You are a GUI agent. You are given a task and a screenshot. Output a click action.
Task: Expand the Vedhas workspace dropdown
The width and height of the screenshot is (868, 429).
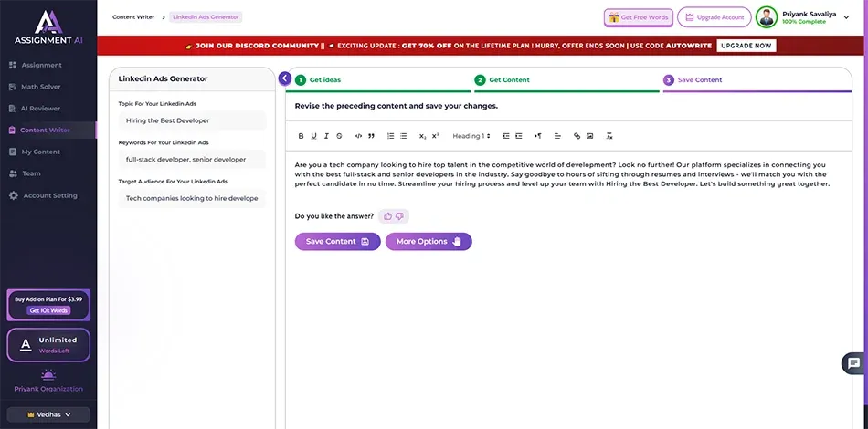click(48, 414)
